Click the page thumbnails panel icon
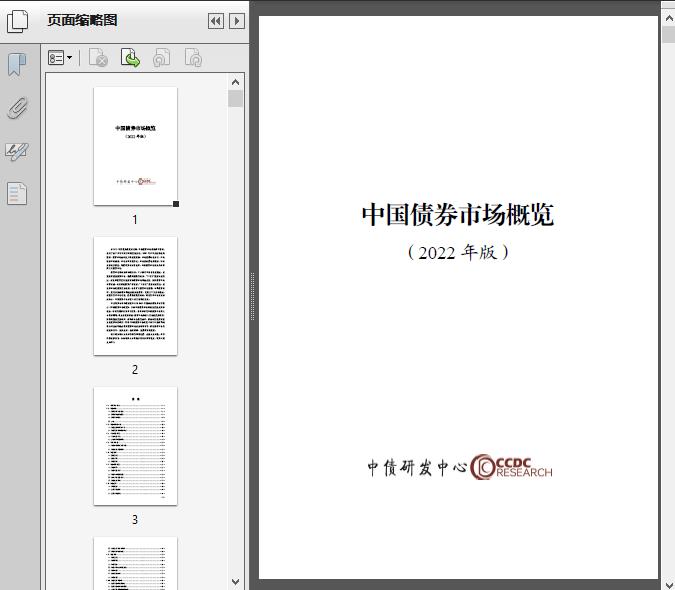This screenshot has height=590, width=675. [18, 21]
